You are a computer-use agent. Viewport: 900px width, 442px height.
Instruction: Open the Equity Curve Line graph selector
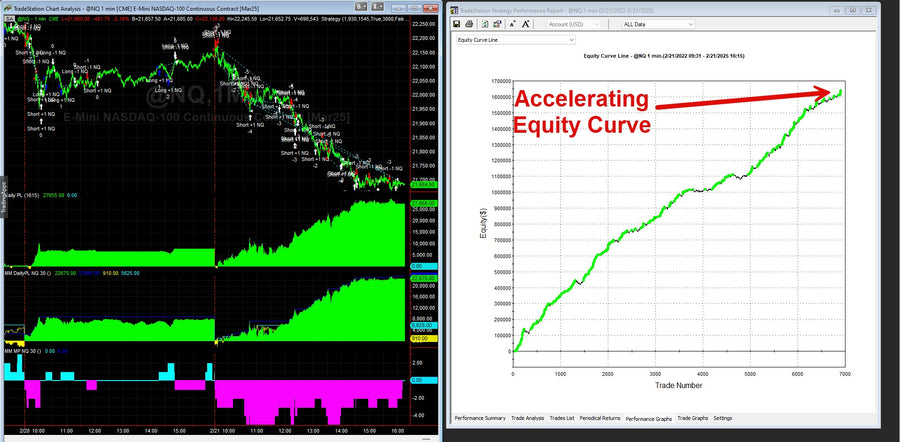pyautogui.click(x=515, y=40)
